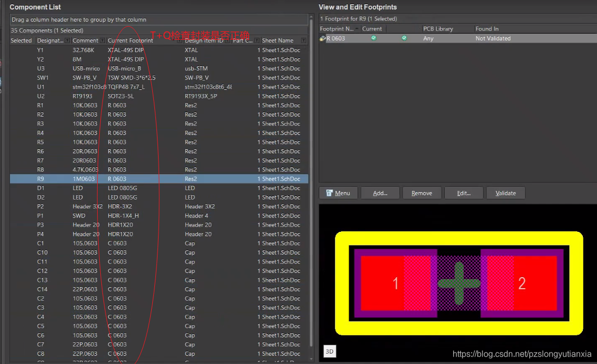This screenshot has height=364, width=597.
Task: Open the footprint Menu button
Action: pyautogui.click(x=338, y=193)
